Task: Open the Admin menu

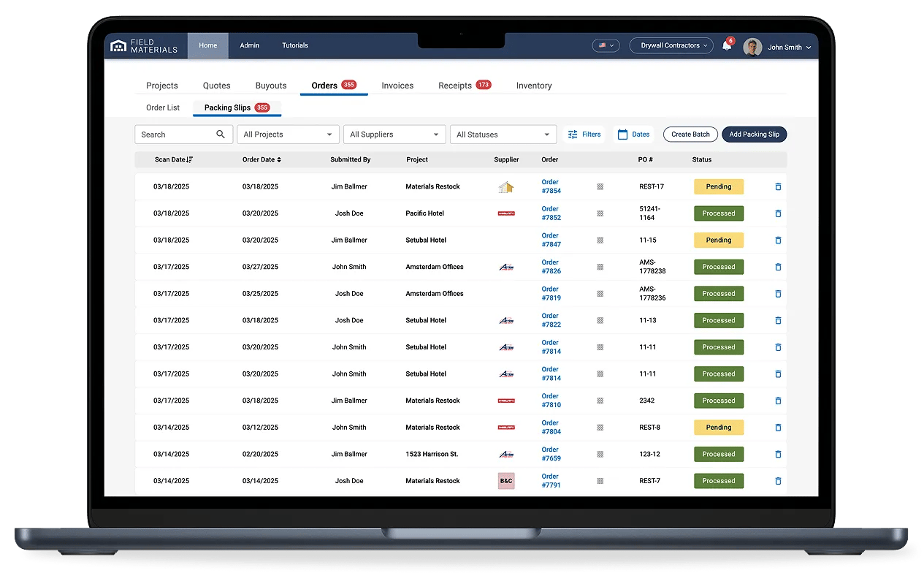Action: tap(250, 45)
